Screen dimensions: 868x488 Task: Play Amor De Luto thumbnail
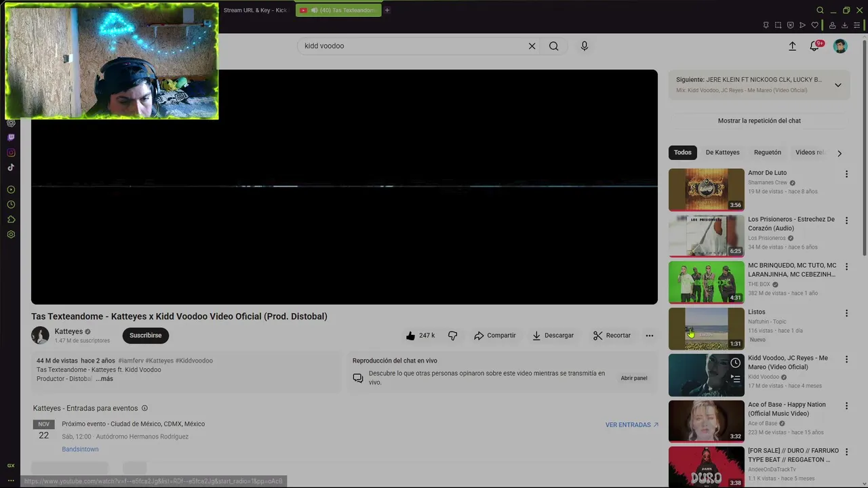coord(707,190)
